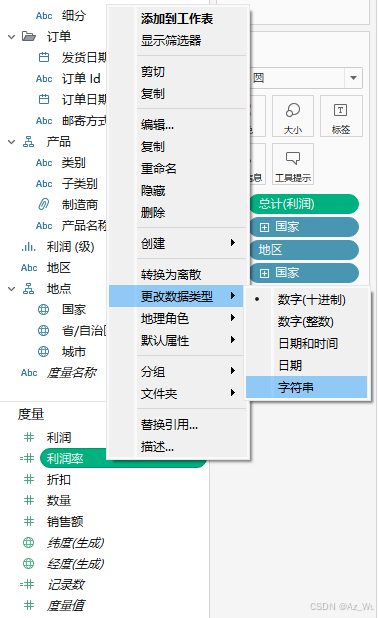Select 日期和时间 data type option
Image resolution: width=378 pixels, height=618 pixels.
[308, 344]
